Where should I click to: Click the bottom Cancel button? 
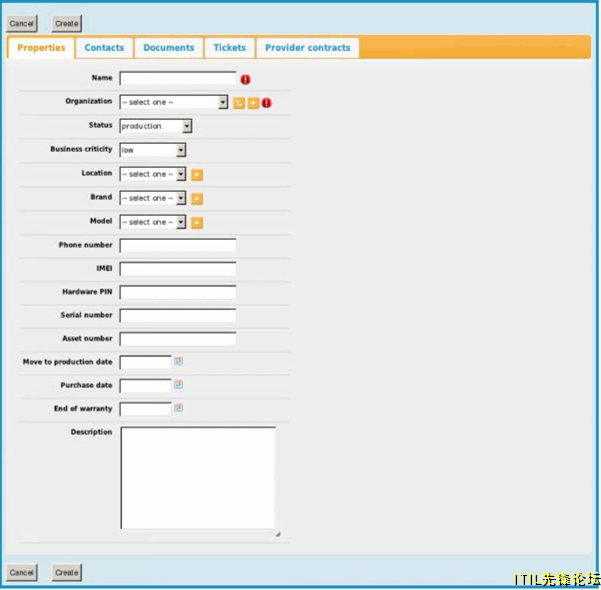click(x=22, y=572)
